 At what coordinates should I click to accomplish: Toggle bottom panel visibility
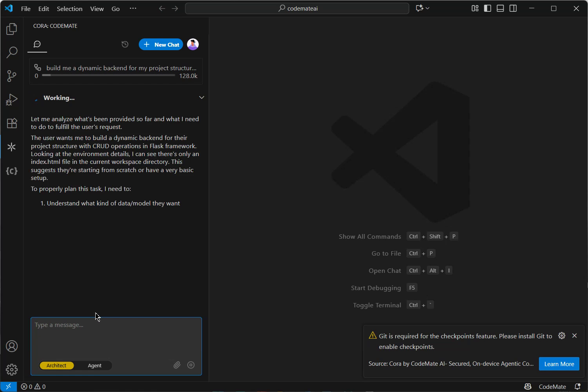500,8
